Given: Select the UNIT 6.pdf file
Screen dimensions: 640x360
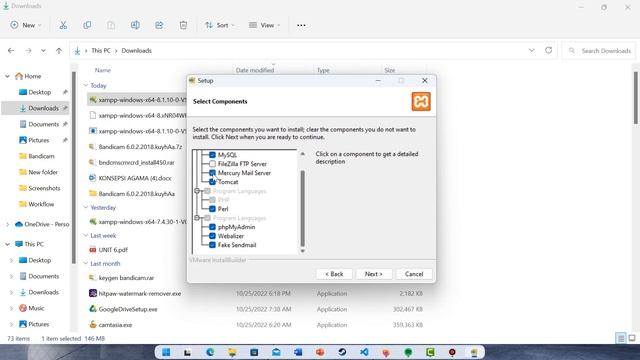Looking at the screenshot, I should (x=113, y=250).
